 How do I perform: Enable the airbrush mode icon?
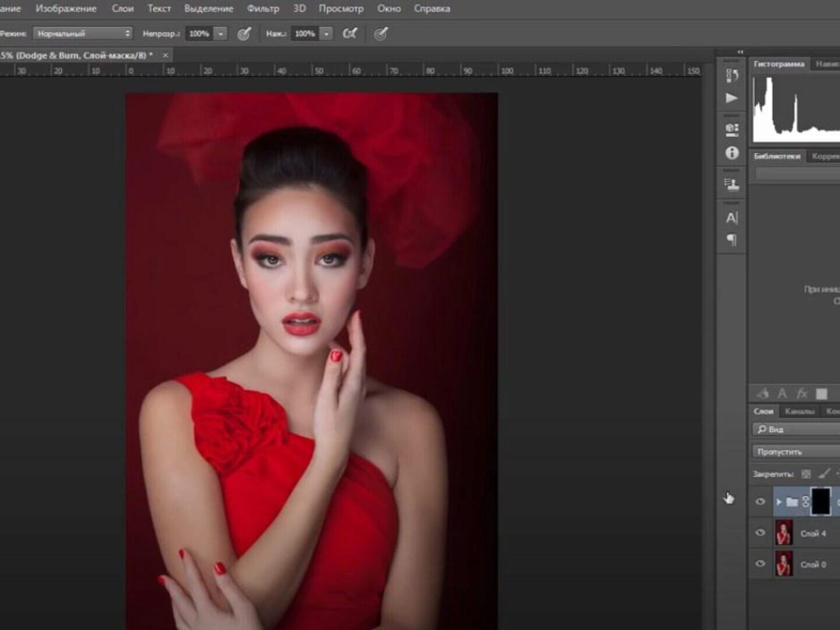pos(349,34)
